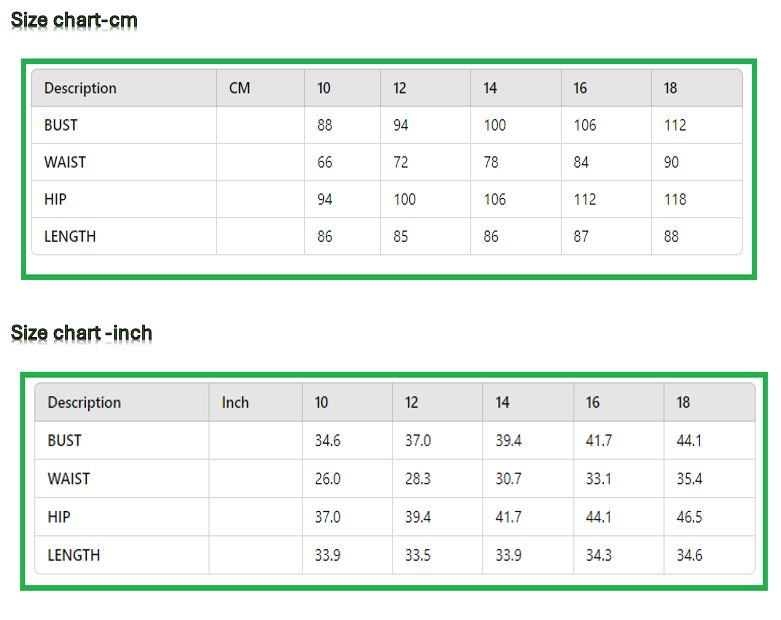Click HIP row label in cm chart

56,199
